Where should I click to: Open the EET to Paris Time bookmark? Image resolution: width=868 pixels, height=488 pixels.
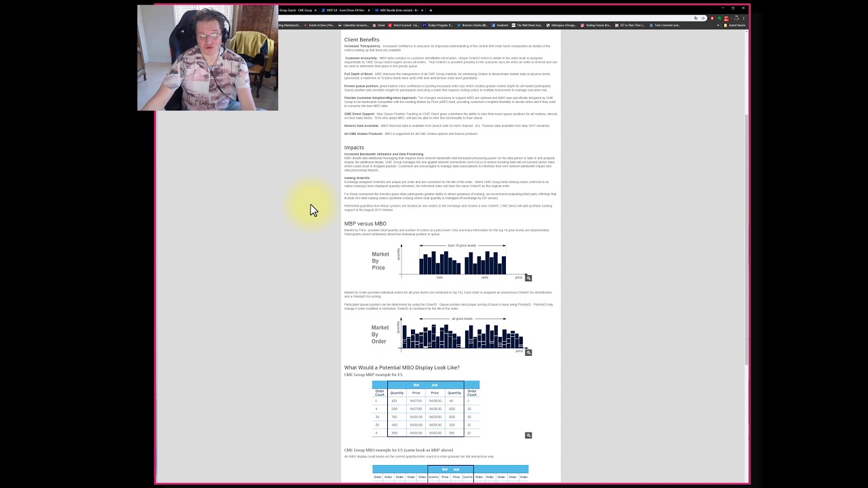click(x=630, y=25)
